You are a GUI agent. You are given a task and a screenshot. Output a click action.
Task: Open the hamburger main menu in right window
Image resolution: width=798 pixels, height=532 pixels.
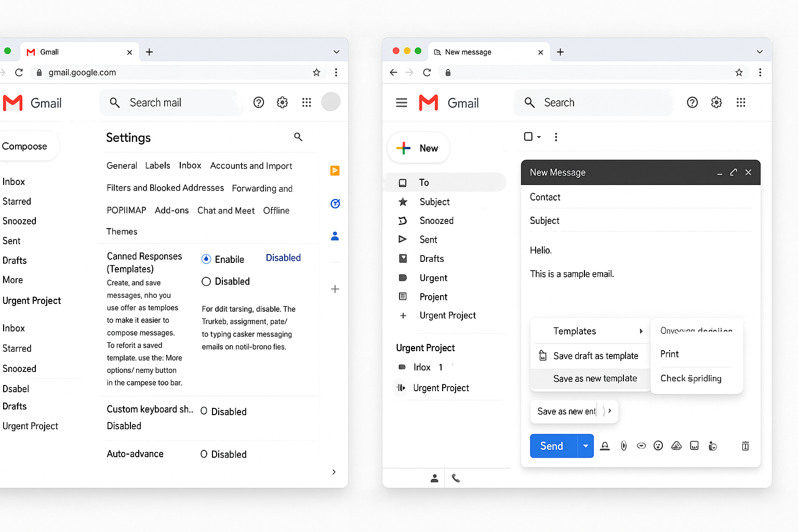402,103
